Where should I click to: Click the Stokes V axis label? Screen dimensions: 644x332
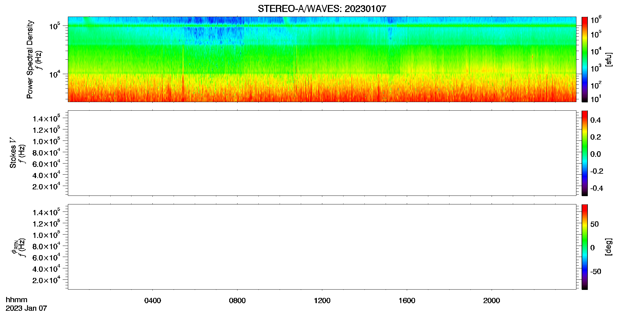[13, 153]
